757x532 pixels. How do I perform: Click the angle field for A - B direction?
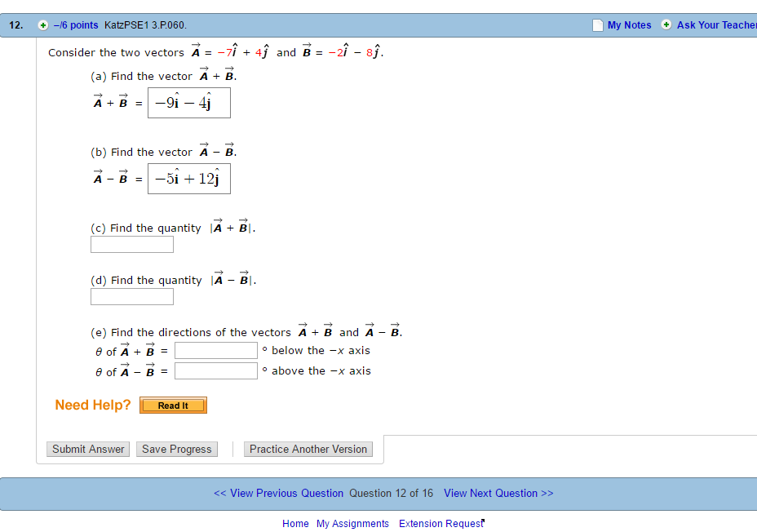click(x=215, y=370)
